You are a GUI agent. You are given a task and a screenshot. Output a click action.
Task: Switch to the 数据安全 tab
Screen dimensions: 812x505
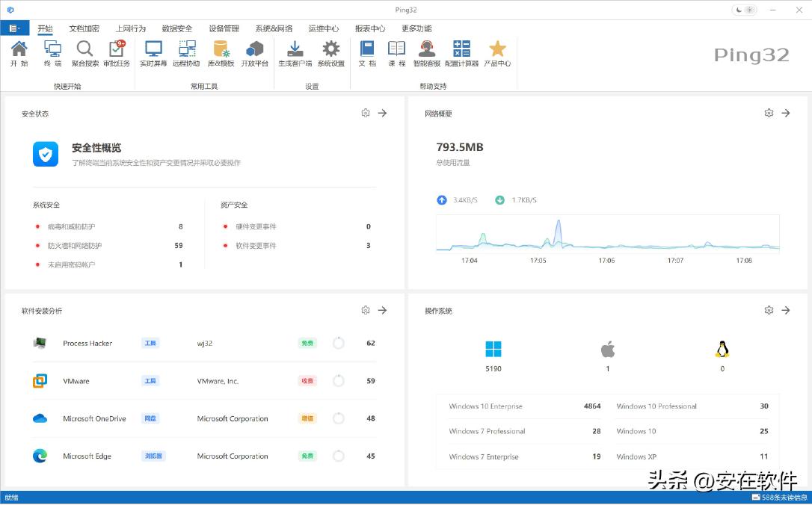(x=177, y=28)
